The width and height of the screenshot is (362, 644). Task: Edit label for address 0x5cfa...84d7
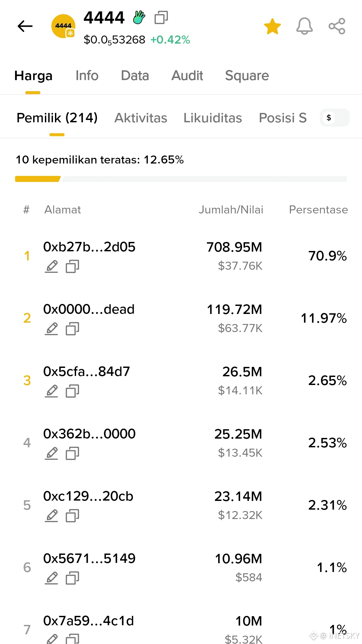[x=51, y=391]
